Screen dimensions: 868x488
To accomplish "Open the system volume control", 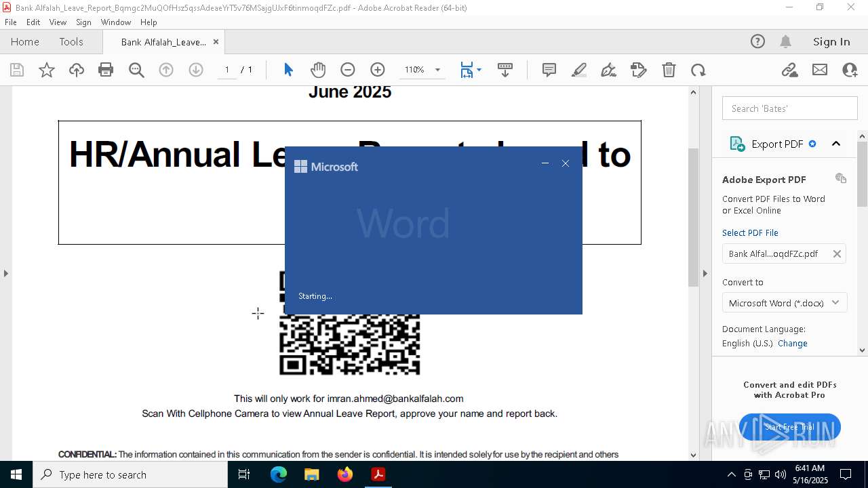I will 781,474.
